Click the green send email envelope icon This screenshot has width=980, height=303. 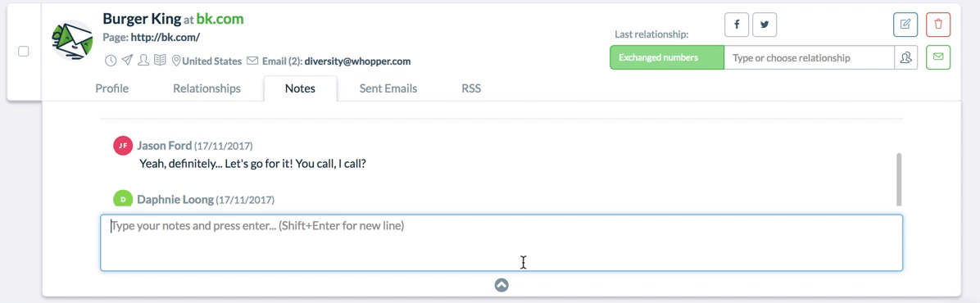point(938,57)
